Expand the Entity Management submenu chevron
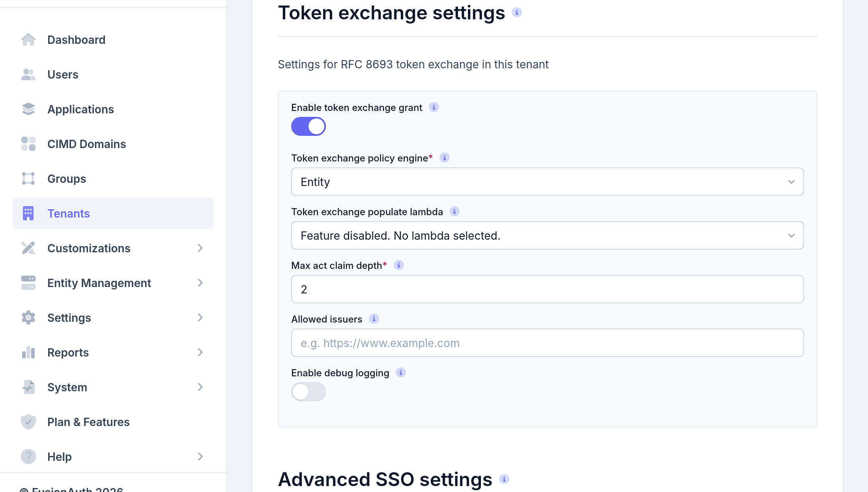The height and width of the screenshot is (492, 868). pyautogui.click(x=200, y=283)
